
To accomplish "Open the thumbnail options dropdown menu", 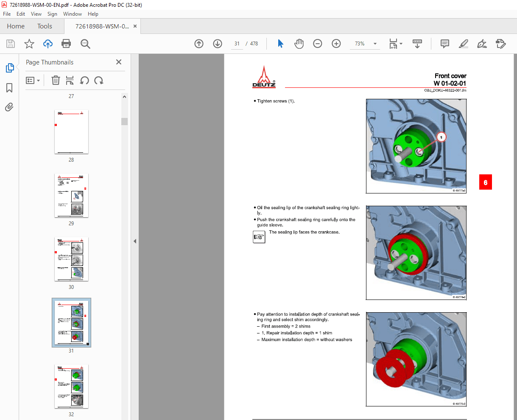I will click(33, 80).
